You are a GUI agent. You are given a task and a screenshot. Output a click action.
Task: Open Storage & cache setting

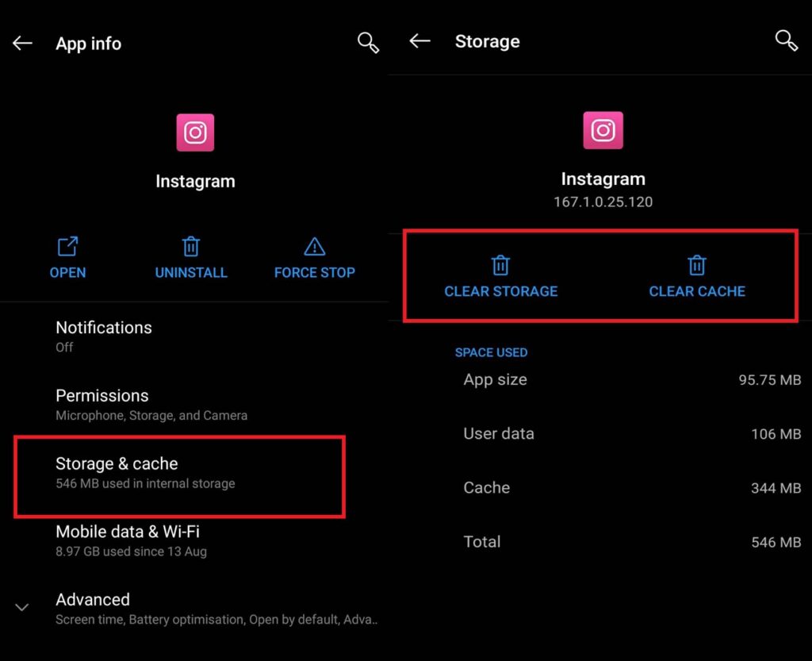coord(180,477)
